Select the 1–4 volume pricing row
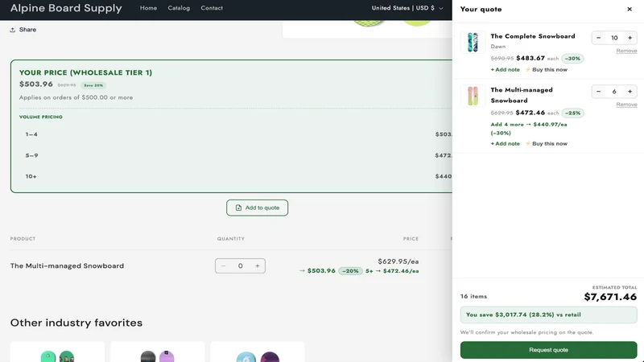The image size is (644, 362). coord(235,134)
